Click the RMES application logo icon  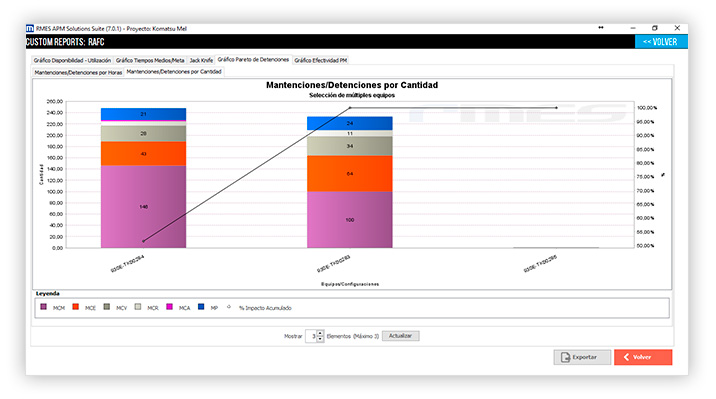(30, 28)
